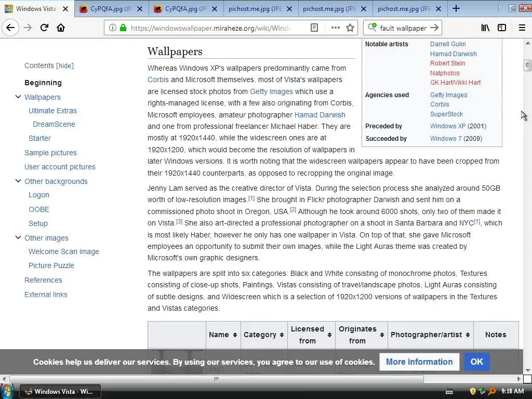The image size is (532, 399).
Task: Click the horizontal scrollbar thumb
Action: [217, 379]
